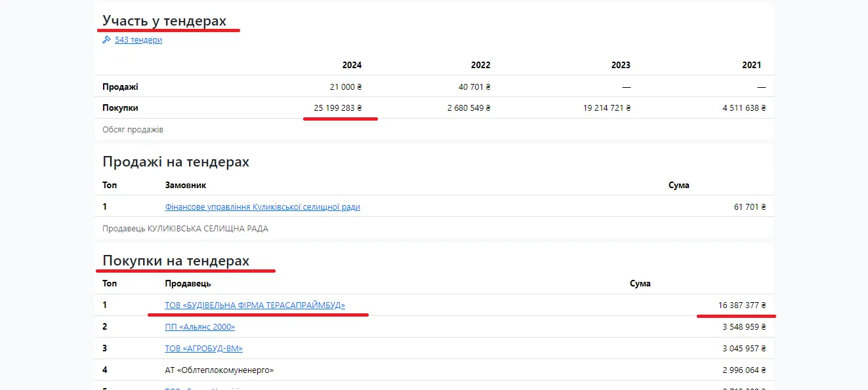Click the 16 387 377 ₴ amount

[741, 305]
